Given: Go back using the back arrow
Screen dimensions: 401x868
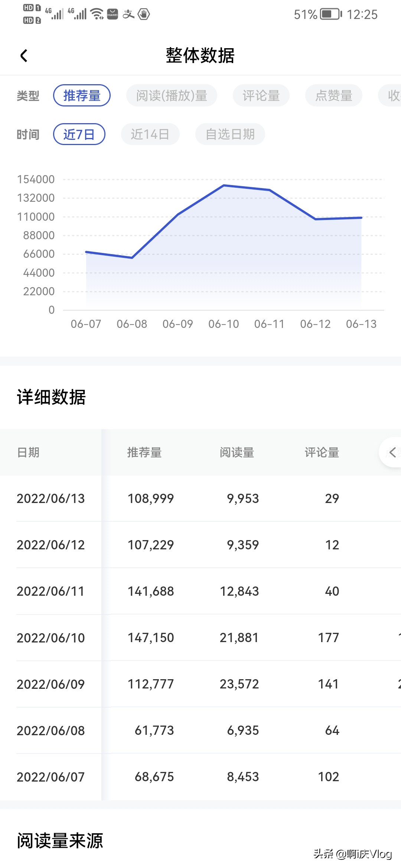Looking at the screenshot, I should [x=24, y=56].
